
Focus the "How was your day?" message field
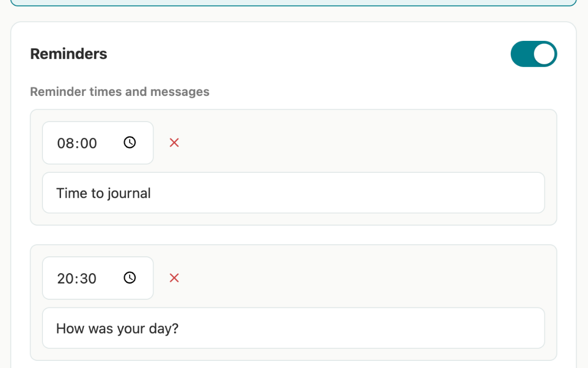[293, 328]
